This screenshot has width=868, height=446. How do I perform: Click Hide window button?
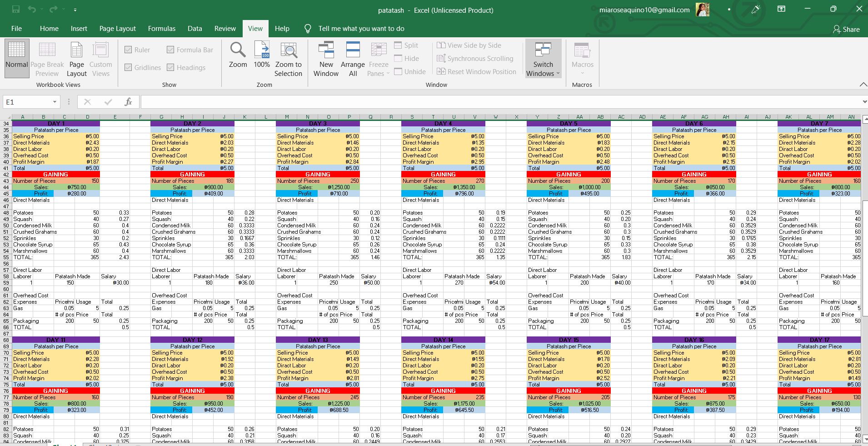coord(406,59)
